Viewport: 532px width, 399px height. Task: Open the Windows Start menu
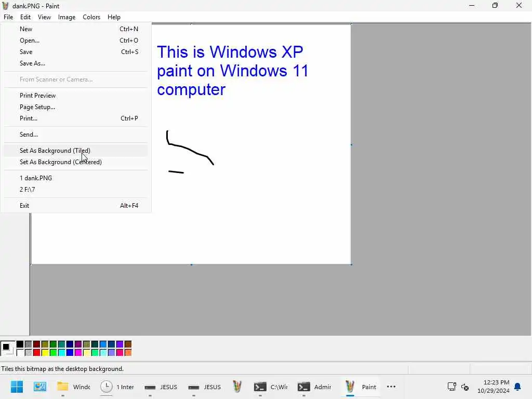click(x=17, y=387)
